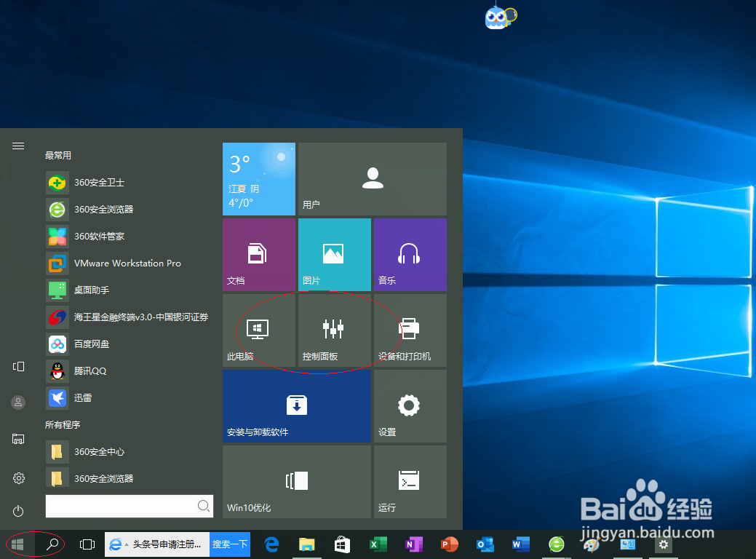Viewport: 756px width, 559px height.
Task: Open the 设置 tile
Action: point(410,406)
